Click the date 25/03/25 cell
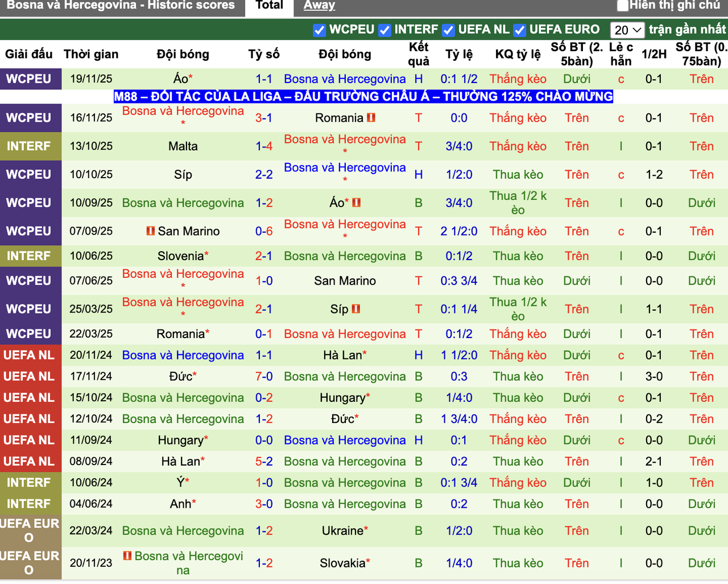The image size is (728, 584). pos(91,309)
